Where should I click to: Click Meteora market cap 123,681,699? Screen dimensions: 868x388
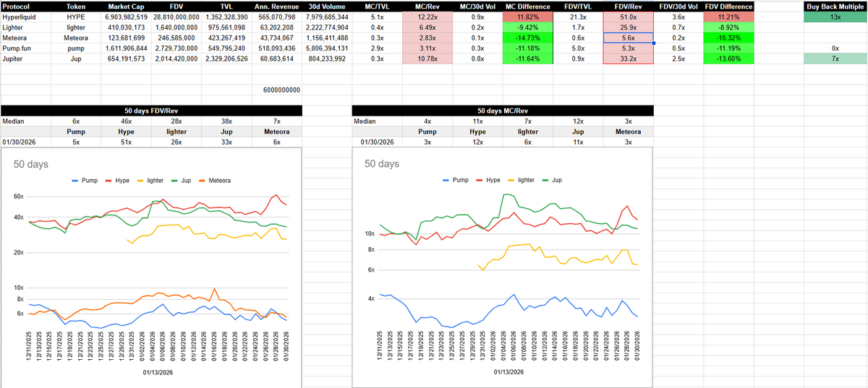coord(126,38)
